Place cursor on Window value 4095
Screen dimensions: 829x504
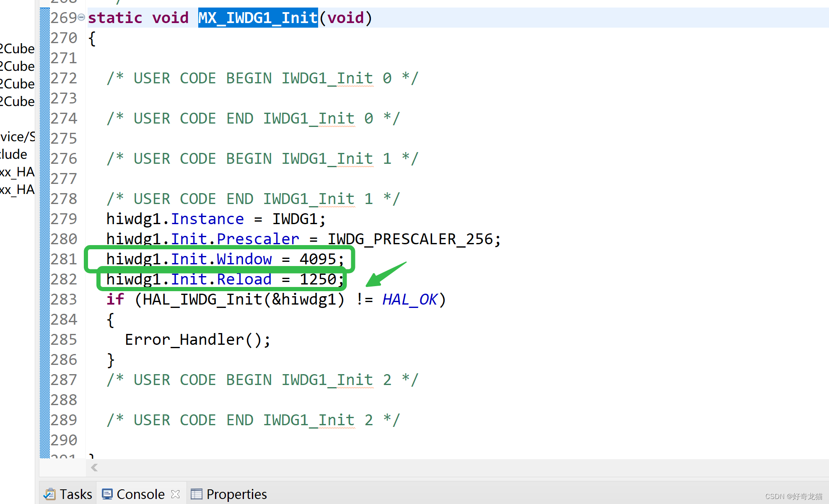(318, 259)
